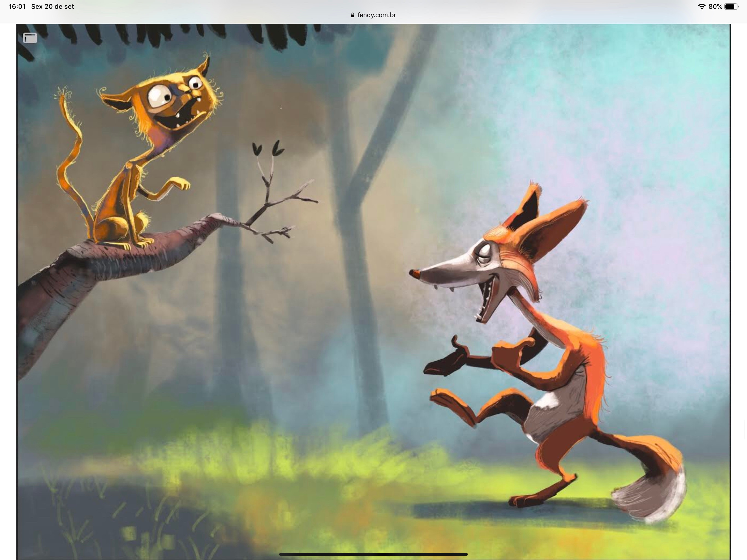This screenshot has height=560, width=747.
Task: Tap the lock icon beside fendy.com.br
Action: pos(352,15)
